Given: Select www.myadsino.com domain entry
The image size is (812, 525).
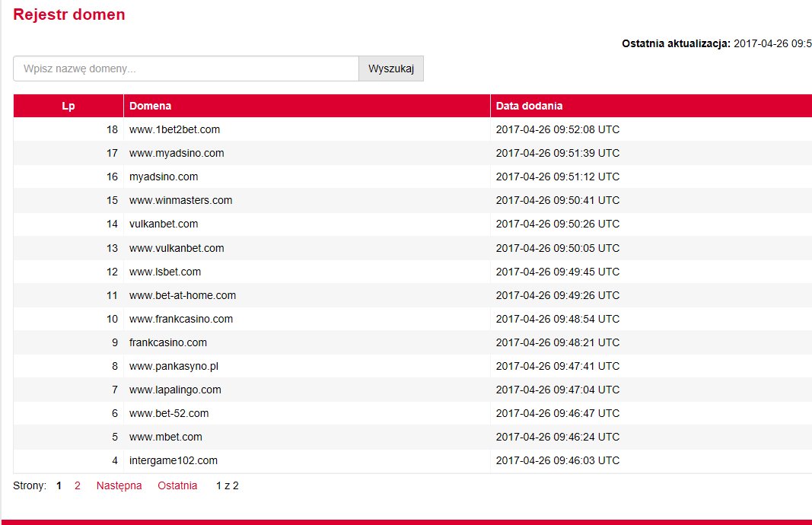Looking at the screenshot, I should pos(177,153).
